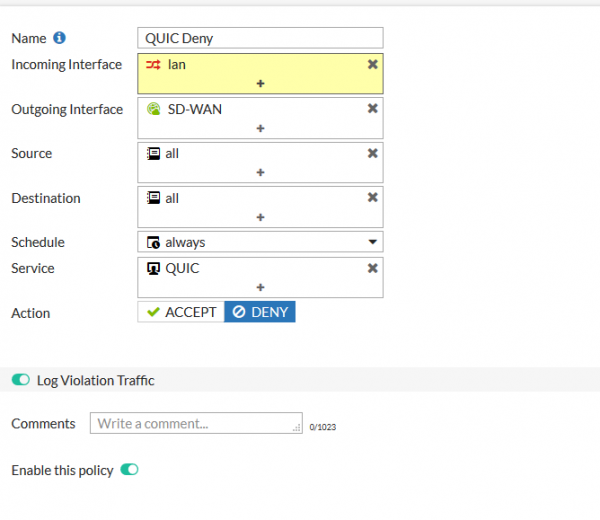Image resolution: width=600 pixels, height=520 pixels.
Task: Remove SD-WAN from Outgoing Interface
Action: [372, 109]
